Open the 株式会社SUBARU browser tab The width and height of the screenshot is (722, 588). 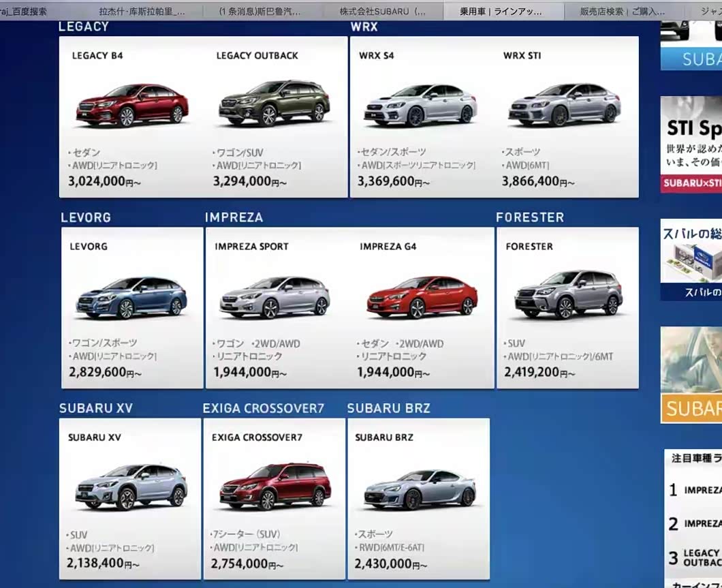click(x=383, y=11)
